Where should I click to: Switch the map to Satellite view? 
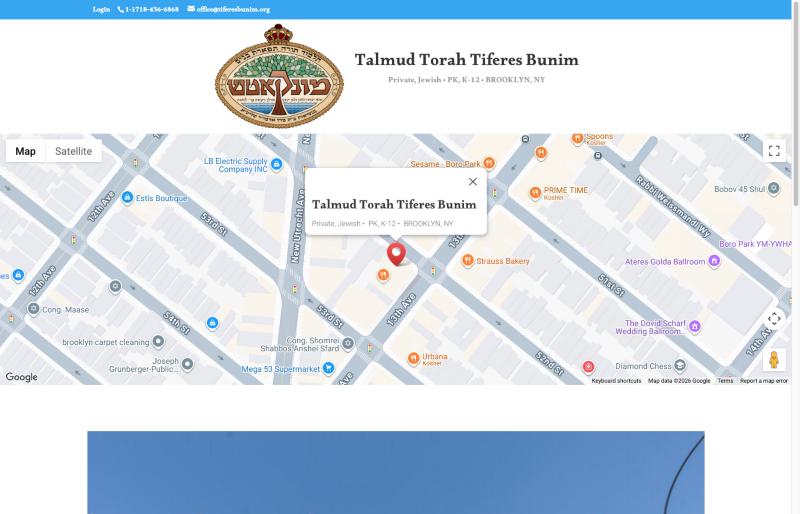(x=73, y=151)
